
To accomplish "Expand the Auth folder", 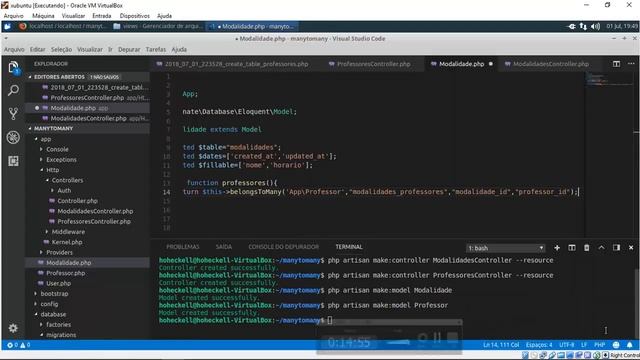I will (x=64, y=190).
